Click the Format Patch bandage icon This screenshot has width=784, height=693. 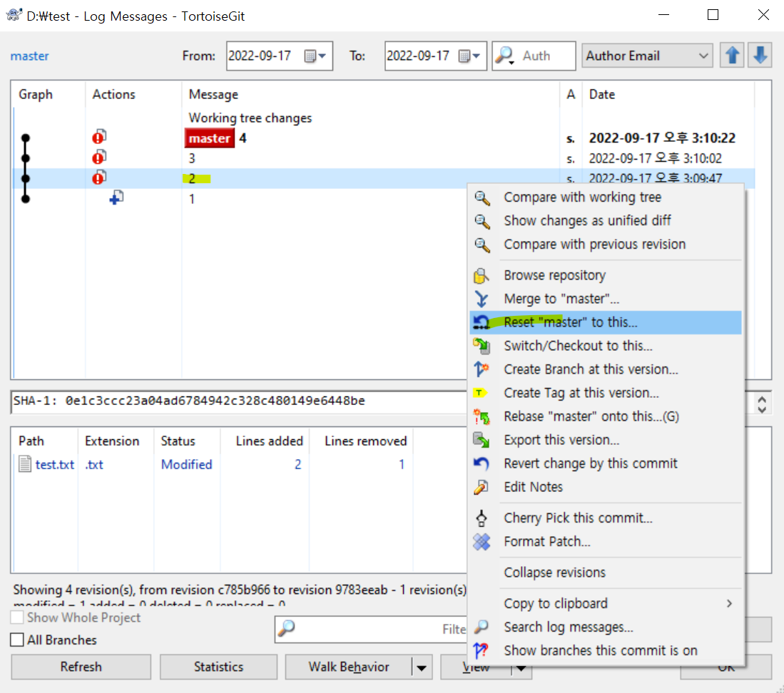pos(482,542)
